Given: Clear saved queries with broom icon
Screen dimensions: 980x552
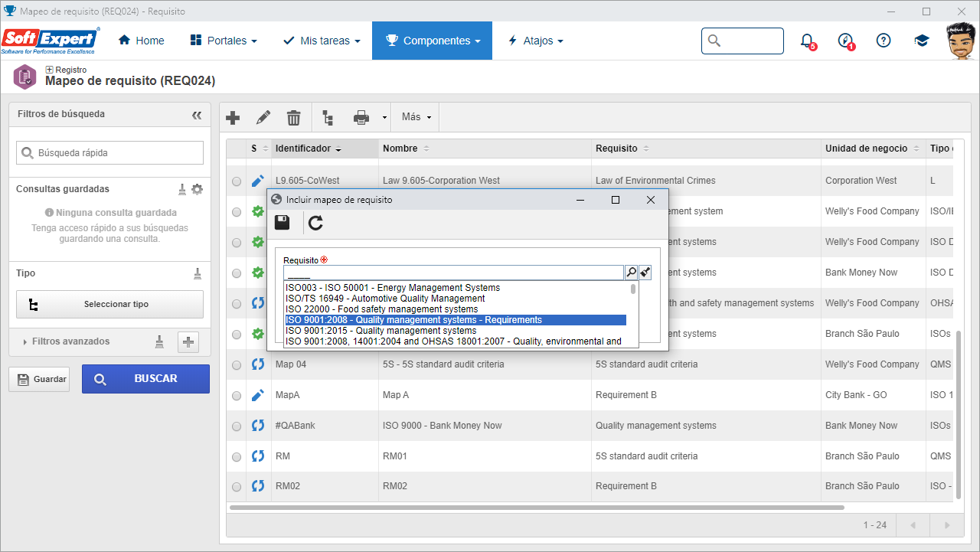Looking at the screenshot, I should pyautogui.click(x=182, y=189).
